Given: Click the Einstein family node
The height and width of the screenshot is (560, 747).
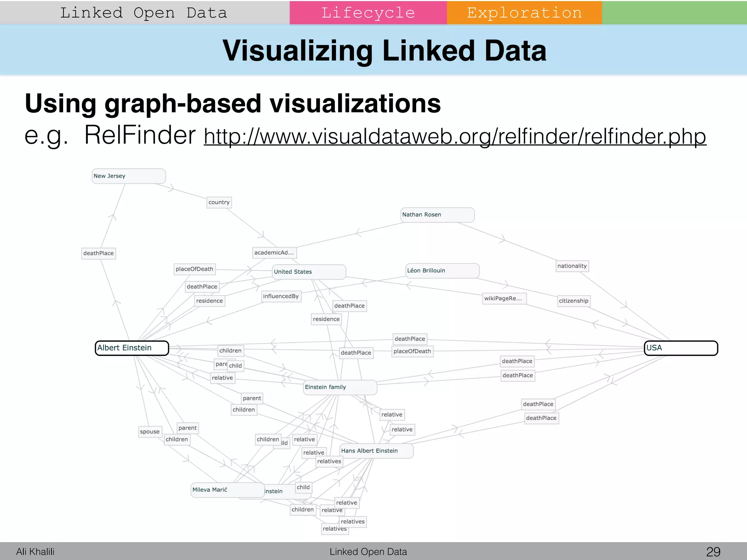Looking at the screenshot, I should 340,387.
